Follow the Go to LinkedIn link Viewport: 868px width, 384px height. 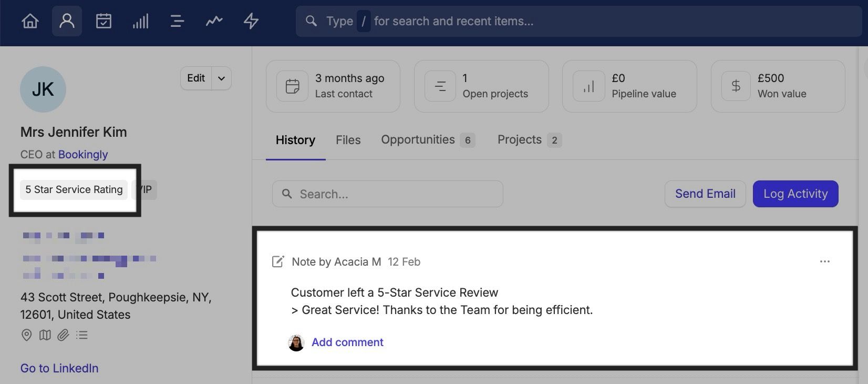coord(59,368)
